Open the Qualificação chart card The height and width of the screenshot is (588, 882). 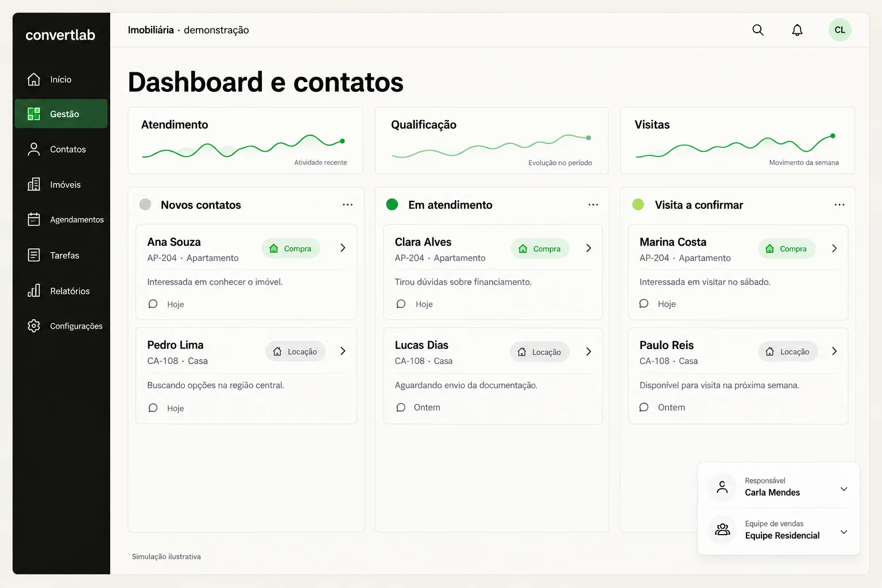[x=492, y=141]
